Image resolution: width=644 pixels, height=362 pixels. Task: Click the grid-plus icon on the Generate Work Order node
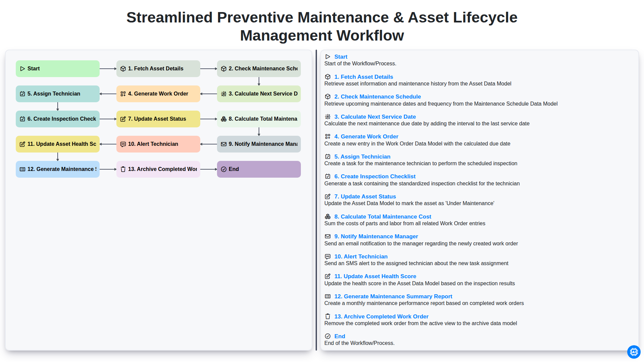pos(123,94)
